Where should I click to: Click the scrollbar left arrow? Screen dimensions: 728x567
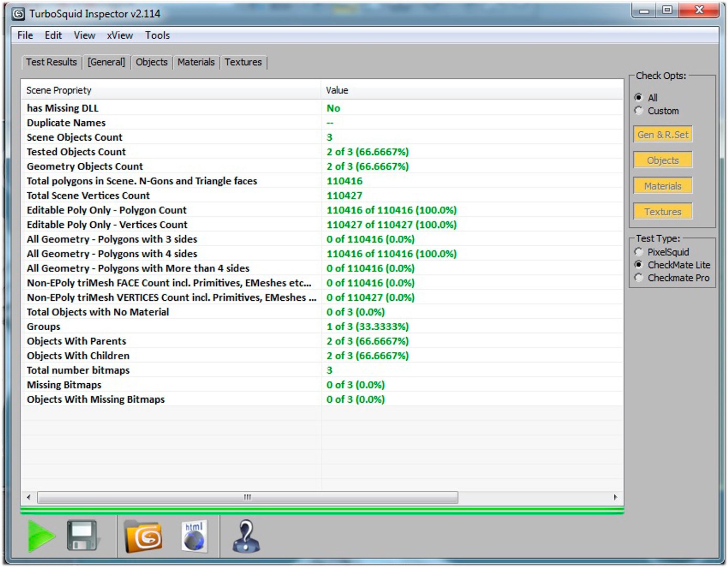tap(28, 497)
